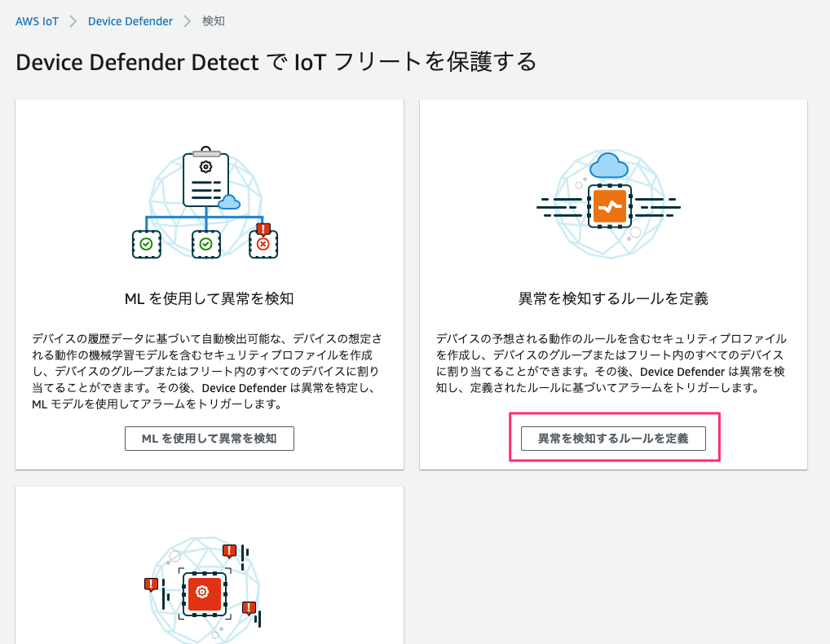
Task: Click the red X device icon
Action: pos(263,245)
